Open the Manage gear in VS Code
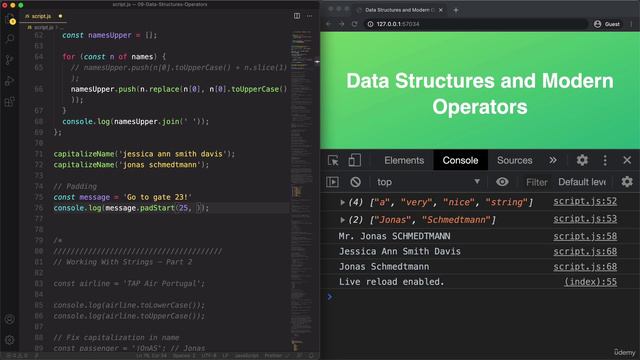The image size is (640, 360). pos(10,340)
